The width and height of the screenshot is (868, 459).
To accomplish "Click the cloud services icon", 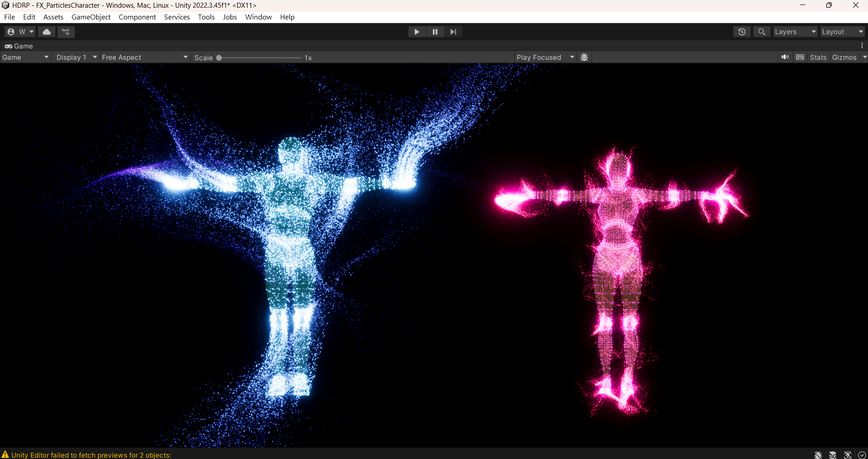I will [47, 32].
